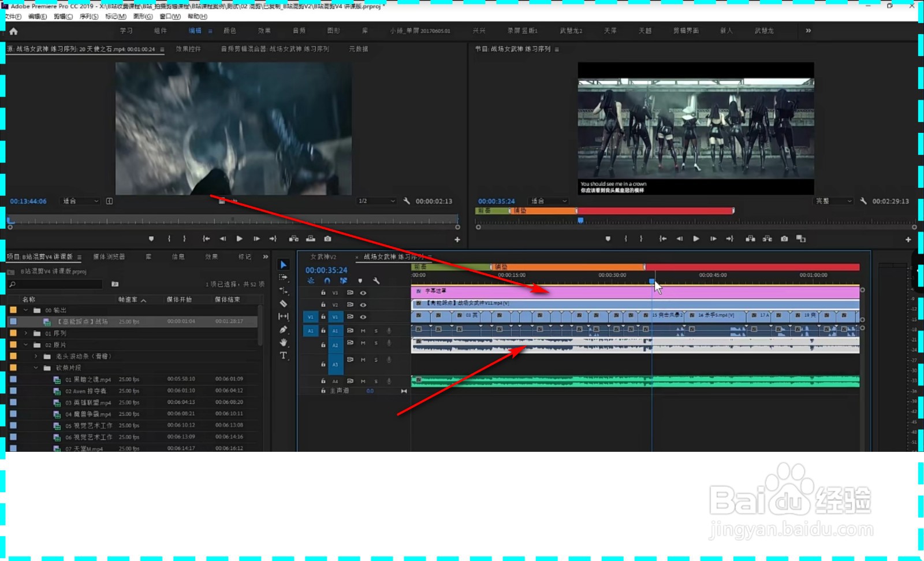Image resolution: width=924 pixels, height=561 pixels.
Task: Enable voice-over record on A1
Action: click(389, 331)
